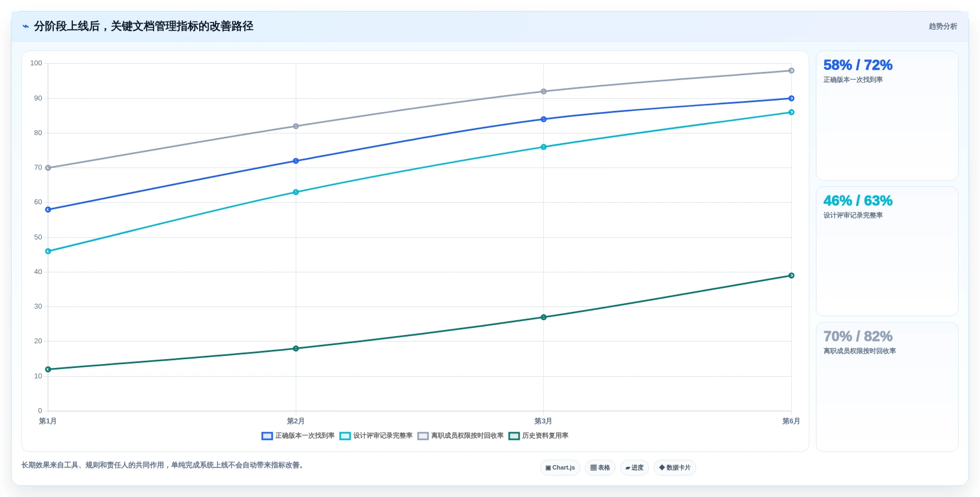Image resolution: width=980 pixels, height=497 pixels.
Task: Click the blue data point at 第6月 (90)
Action: tap(791, 99)
